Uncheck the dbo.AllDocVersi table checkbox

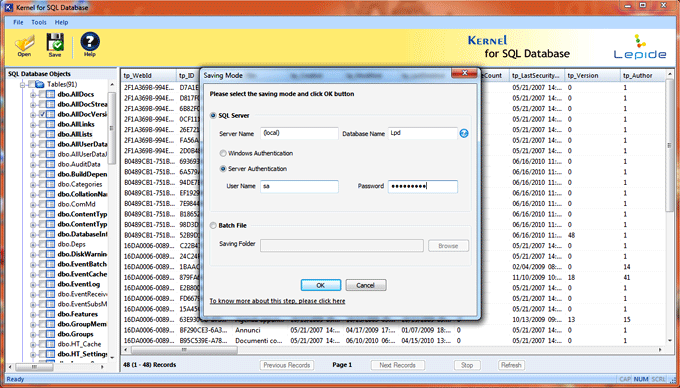(42, 114)
